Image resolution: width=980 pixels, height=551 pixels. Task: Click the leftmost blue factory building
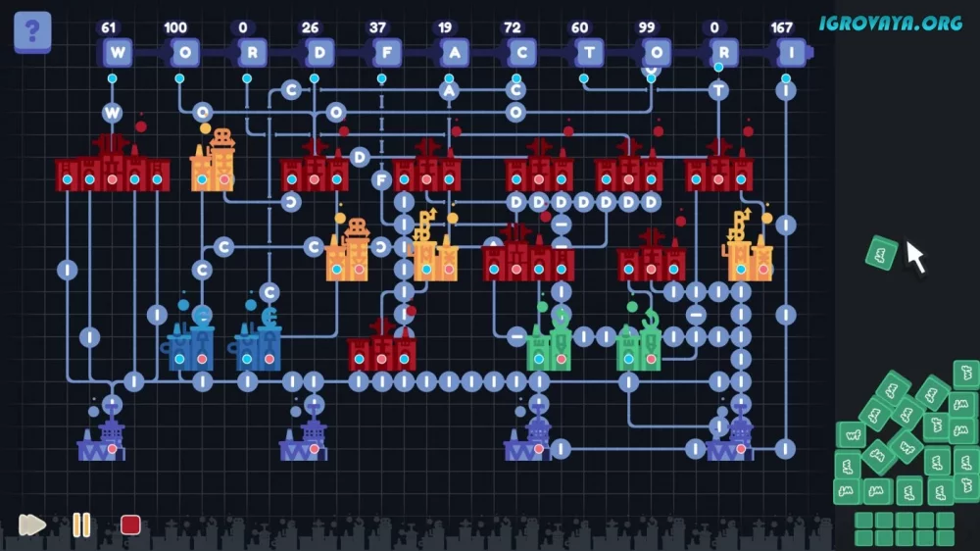[x=190, y=345]
